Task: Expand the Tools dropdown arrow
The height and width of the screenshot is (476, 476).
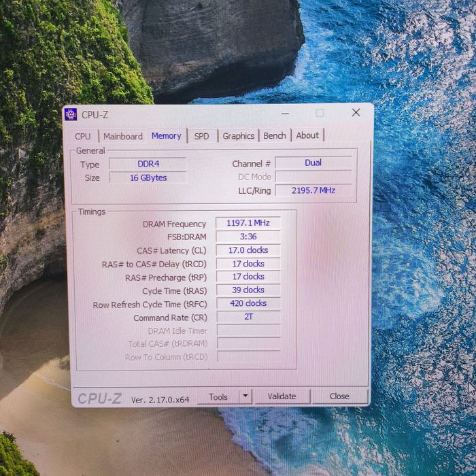Action: pos(245,396)
